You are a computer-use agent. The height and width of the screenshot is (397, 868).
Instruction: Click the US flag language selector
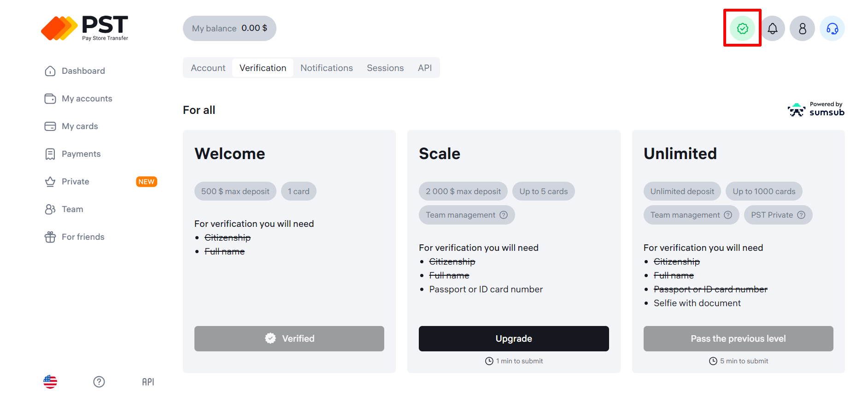[x=50, y=382]
